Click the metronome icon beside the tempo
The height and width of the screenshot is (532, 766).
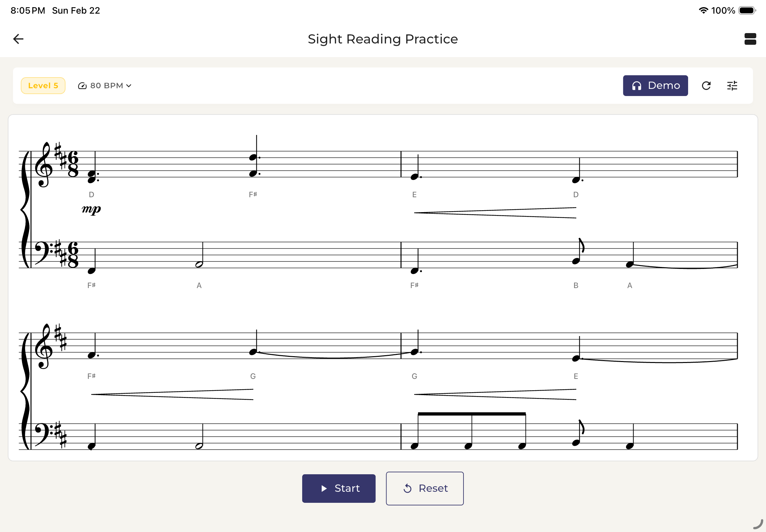coord(82,85)
